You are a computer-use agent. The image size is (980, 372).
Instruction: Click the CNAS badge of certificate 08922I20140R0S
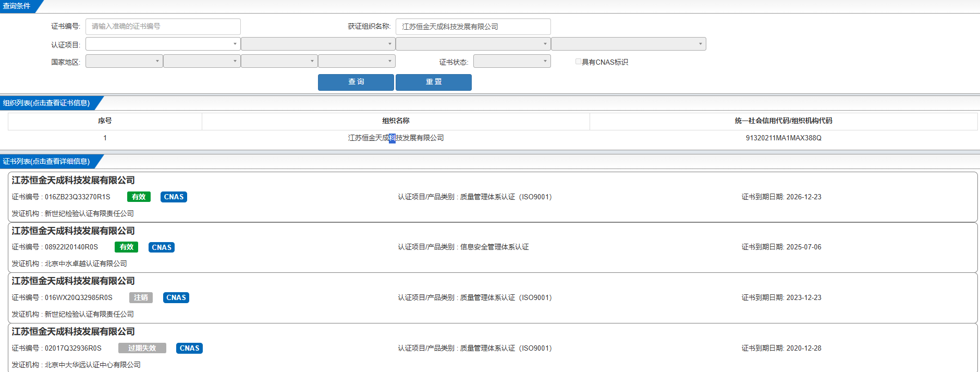pyautogui.click(x=162, y=247)
